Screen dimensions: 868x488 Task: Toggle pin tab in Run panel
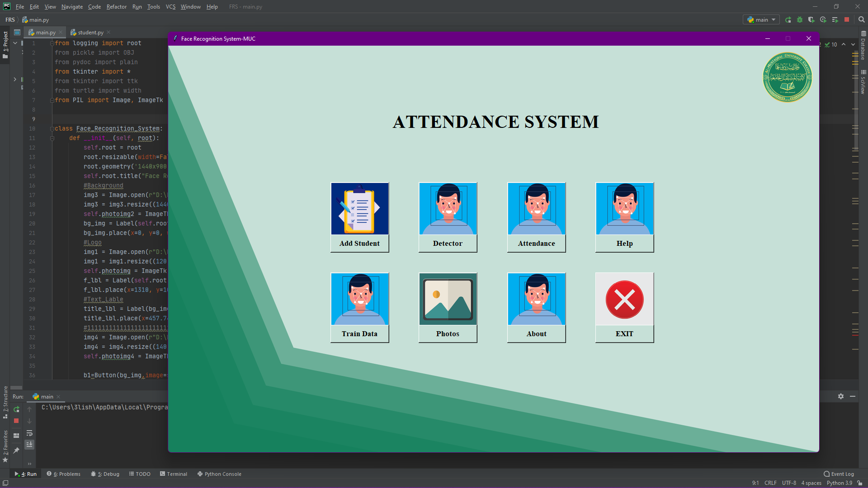click(16, 450)
